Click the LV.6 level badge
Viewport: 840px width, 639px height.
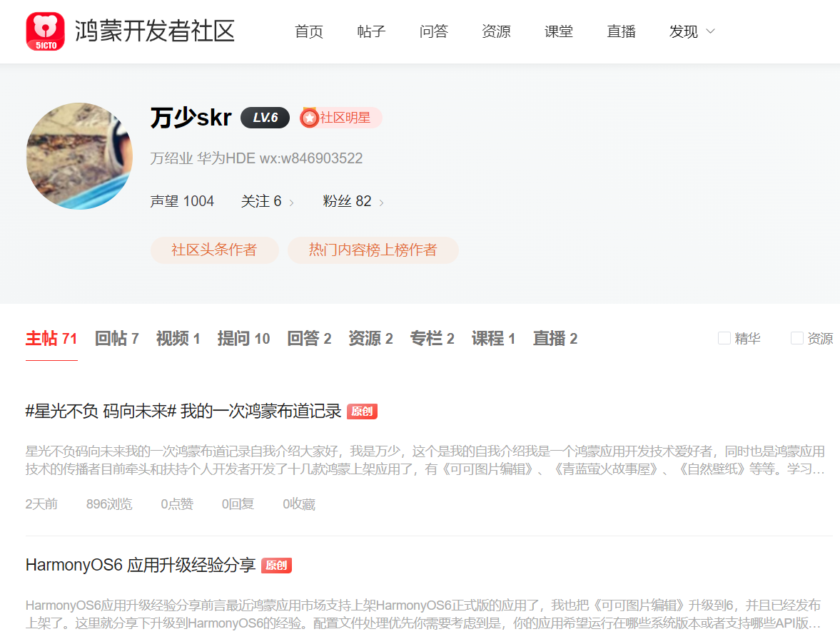click(265, 118)
